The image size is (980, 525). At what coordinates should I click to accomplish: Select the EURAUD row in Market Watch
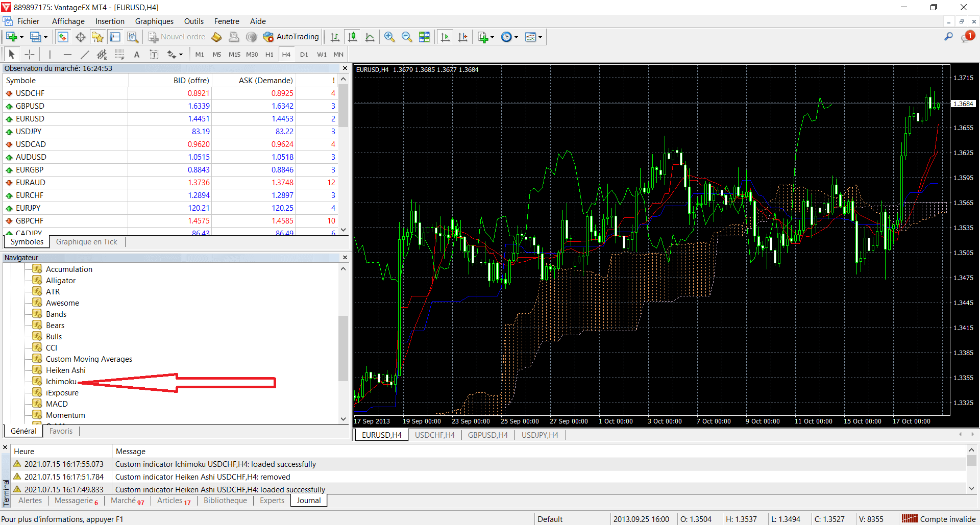170,183
